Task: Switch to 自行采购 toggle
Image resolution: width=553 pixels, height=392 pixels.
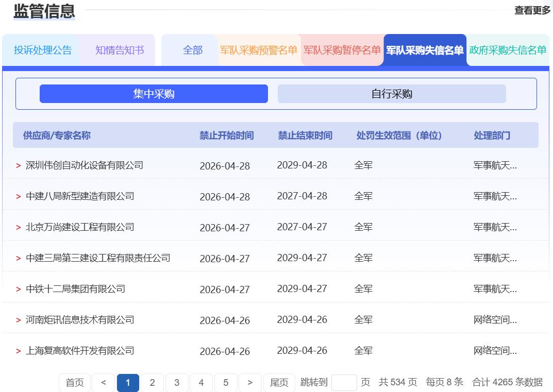Action: [x=392, y=94]
